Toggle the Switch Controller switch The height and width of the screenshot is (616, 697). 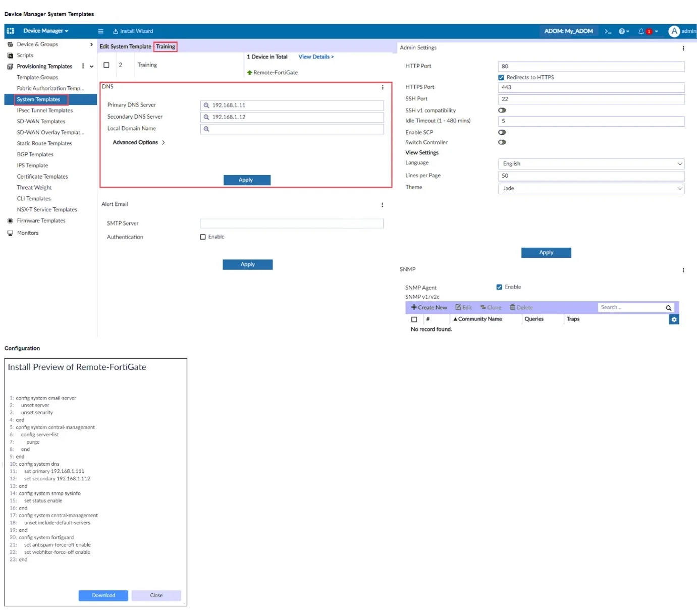tap(502, 142)
